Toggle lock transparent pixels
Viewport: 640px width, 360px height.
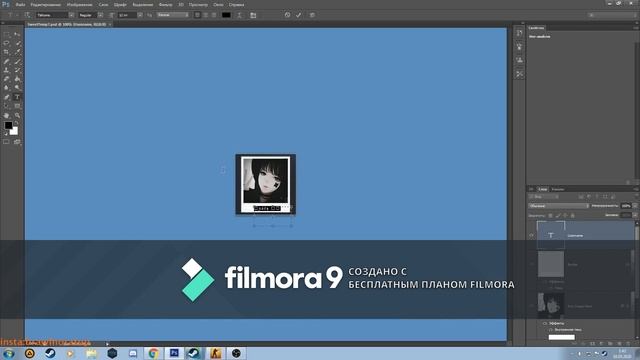[x=550, y=216]
